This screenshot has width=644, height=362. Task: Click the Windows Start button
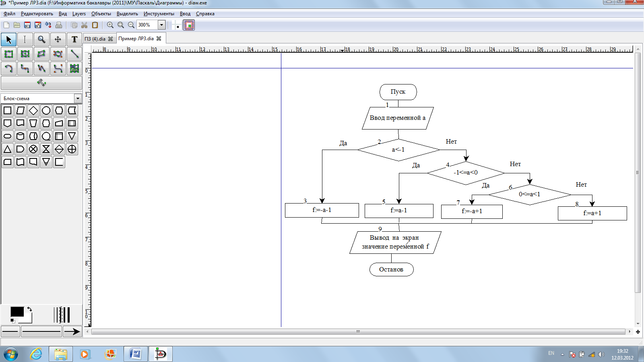11,354
